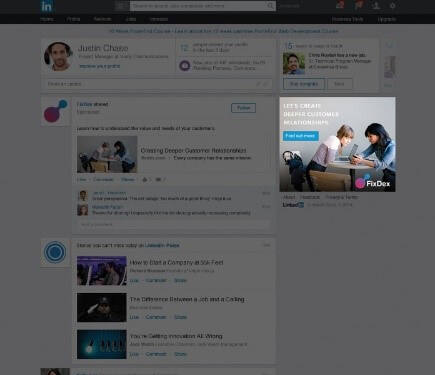Open The Difference Between a Job and a Calling

click(187, 299)
